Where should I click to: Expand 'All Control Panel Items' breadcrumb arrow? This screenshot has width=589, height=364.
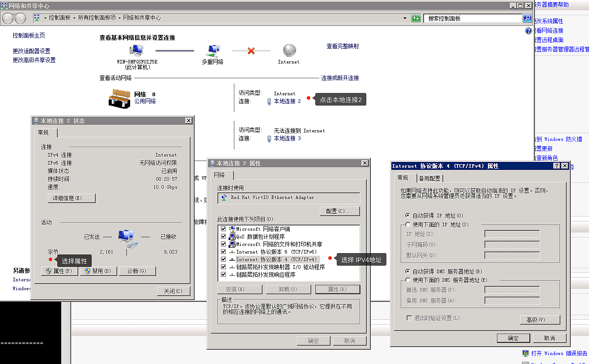[119, 18]
